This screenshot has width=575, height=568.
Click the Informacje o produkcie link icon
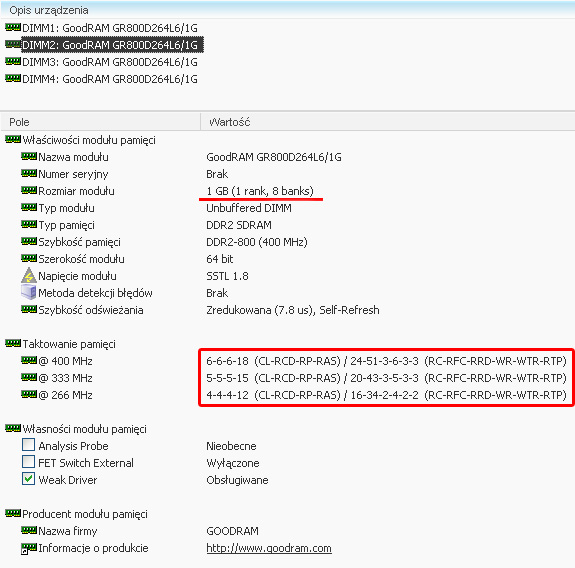[29, 548]
